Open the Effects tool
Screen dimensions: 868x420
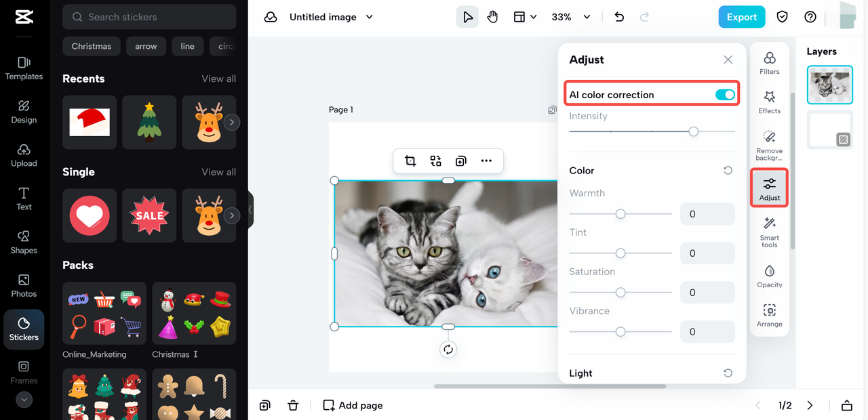tap(770, 102)
